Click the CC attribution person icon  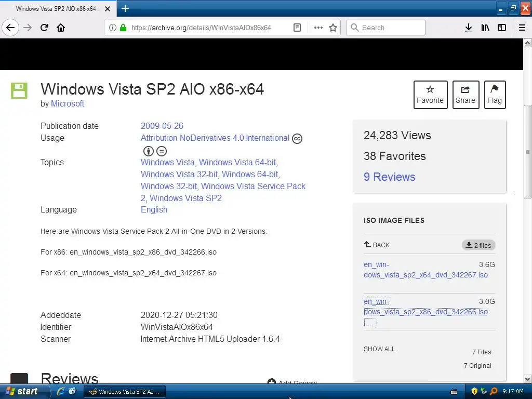pos(149,151)
